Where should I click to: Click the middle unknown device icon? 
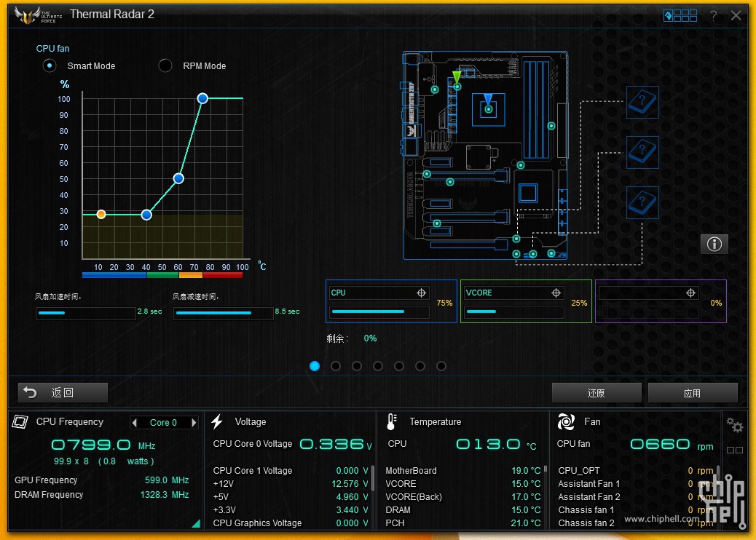point(642,153)
